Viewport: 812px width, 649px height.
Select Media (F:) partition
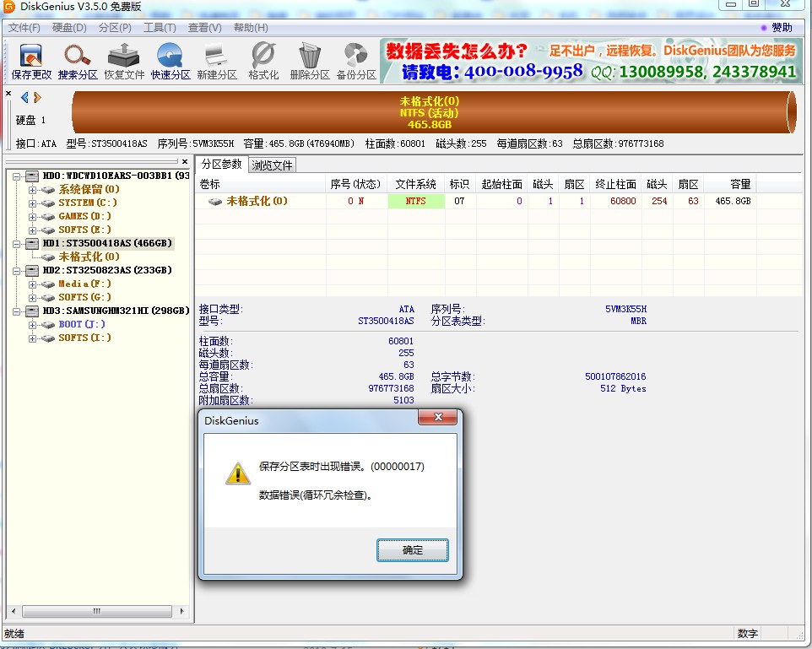(84, 284)
